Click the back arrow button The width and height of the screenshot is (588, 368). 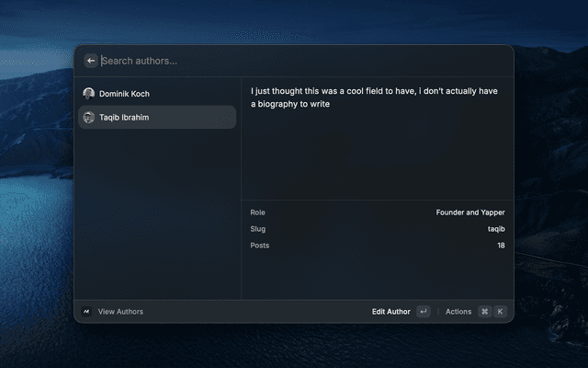point(91,61)
